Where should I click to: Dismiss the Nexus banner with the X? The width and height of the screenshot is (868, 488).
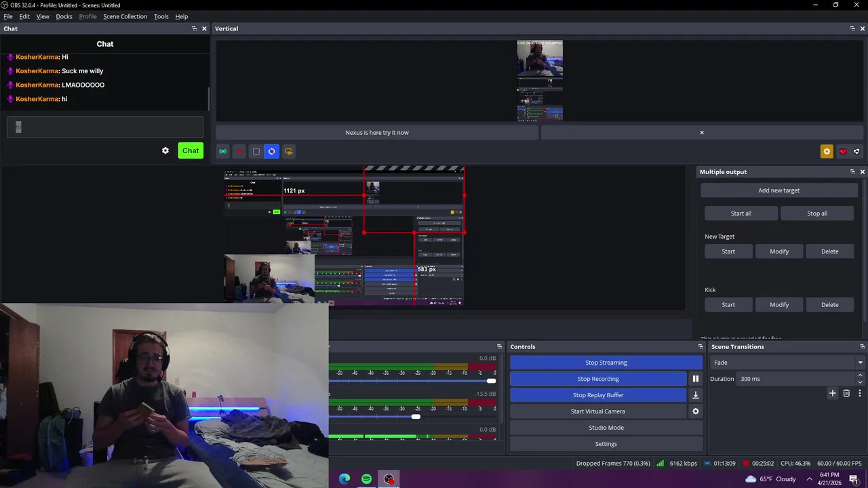pos(702,132)
